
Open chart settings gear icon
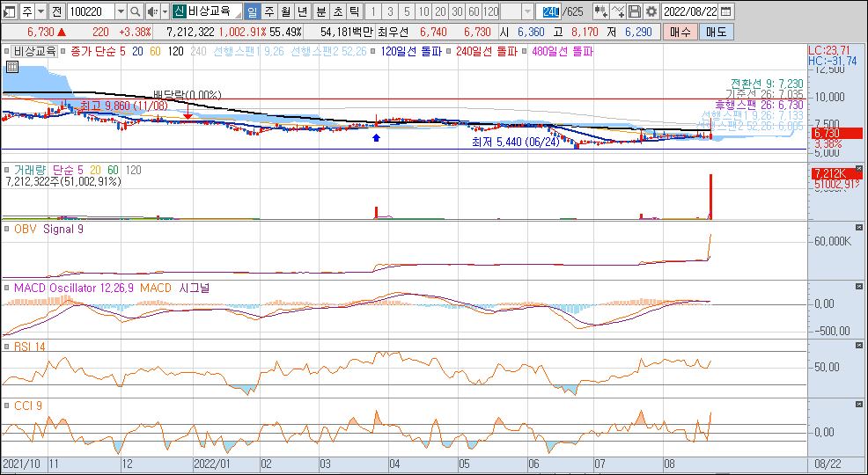(651, 11)
